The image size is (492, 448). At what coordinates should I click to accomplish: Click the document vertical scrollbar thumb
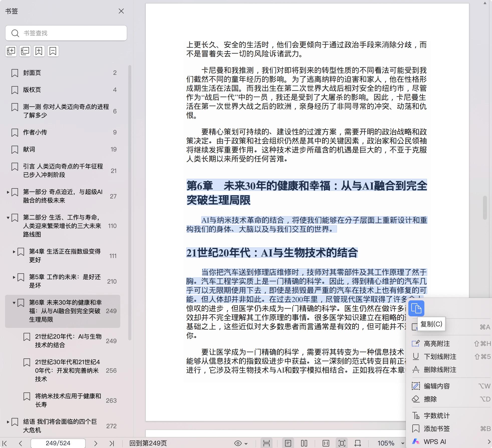(x=485, y=208)
